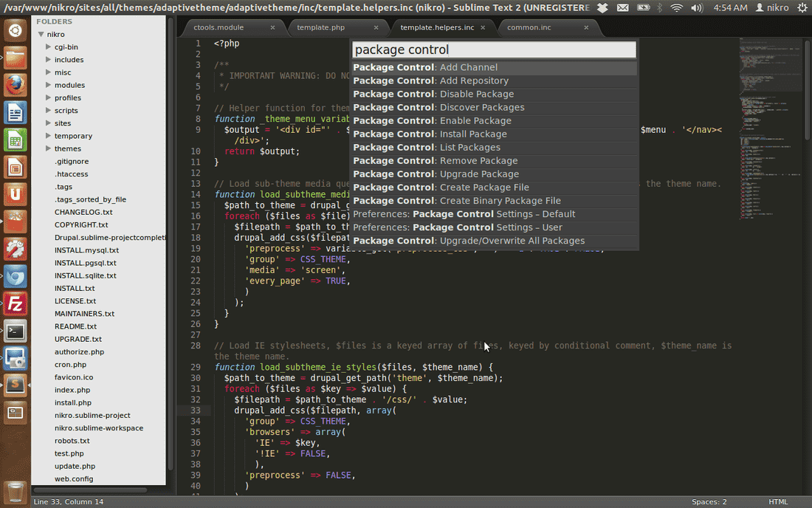Open LibreOffice Writer from the launcher
This screenshot has width=812, height=508.
(x=15, y=113)
